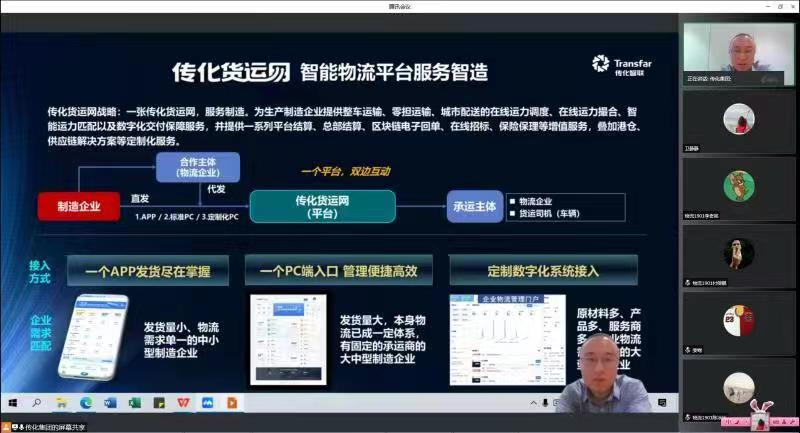Image resolution: width=800 pixels, height=433 pixels.
Task: Click the red 制造企业 box
Action: pyautogui.click(x=79, y=206)
